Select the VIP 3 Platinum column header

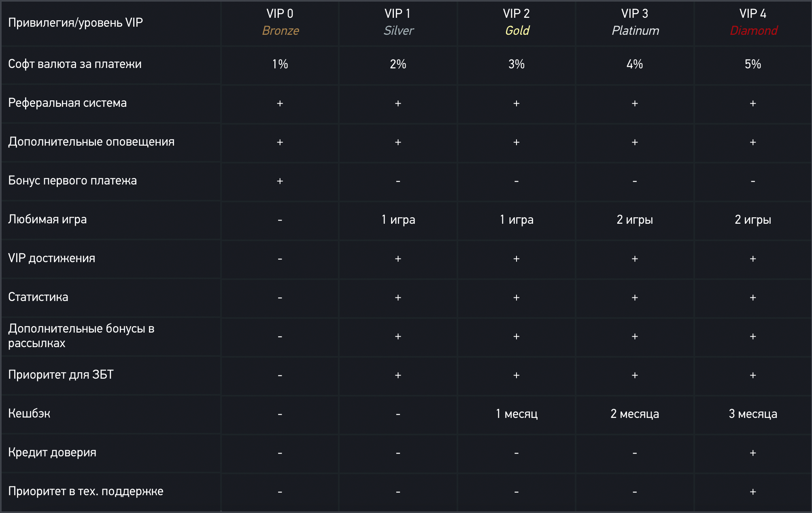pyautogui.click(x=635, y=22)
